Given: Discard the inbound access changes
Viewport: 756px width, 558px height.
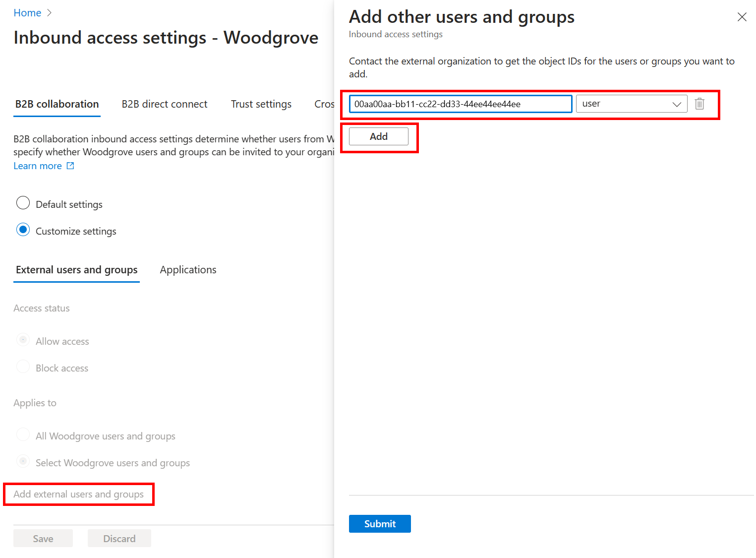Looking at the screenshot, I should (x=119, y=538).
